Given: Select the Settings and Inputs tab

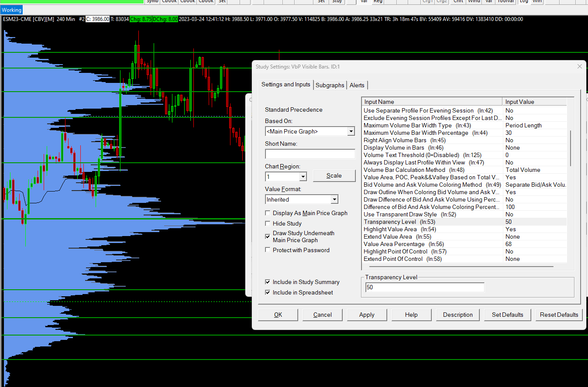Looking at the screenshot, I should pos(286,85).
